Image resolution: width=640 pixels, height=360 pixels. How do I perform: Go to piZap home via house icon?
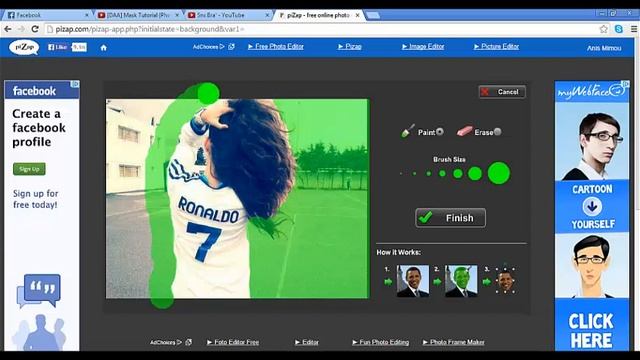tap(104, 48)
